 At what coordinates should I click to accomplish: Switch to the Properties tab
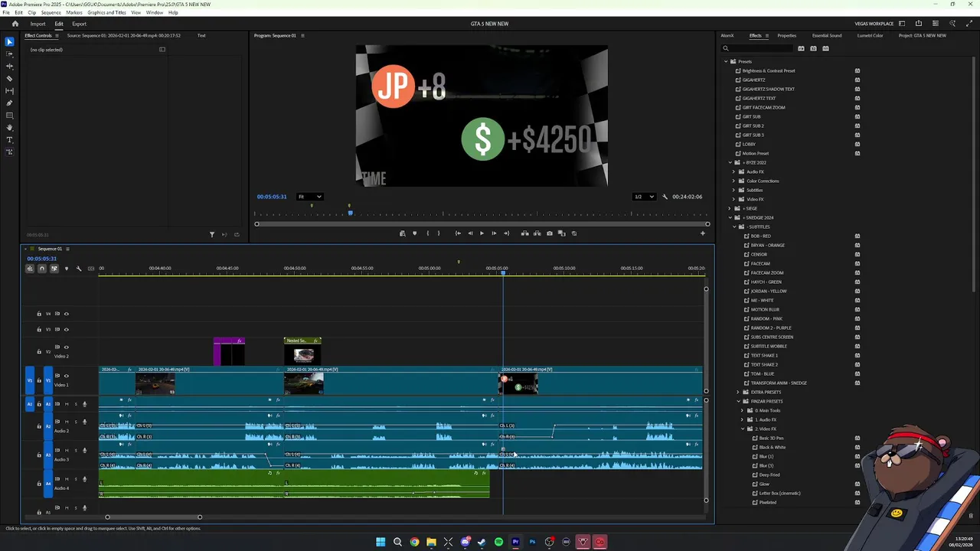tap(787, 35)
